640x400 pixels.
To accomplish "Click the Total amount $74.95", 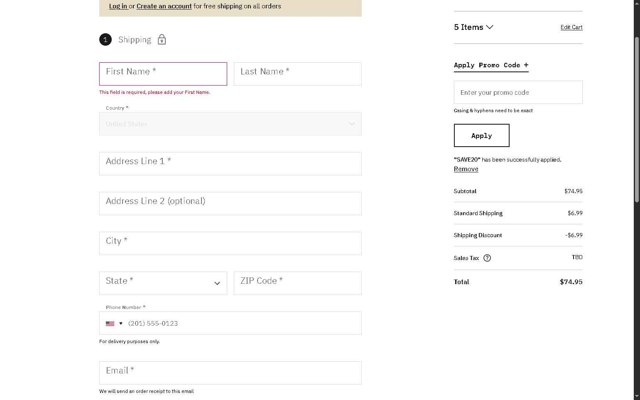I will coord(571,282).
